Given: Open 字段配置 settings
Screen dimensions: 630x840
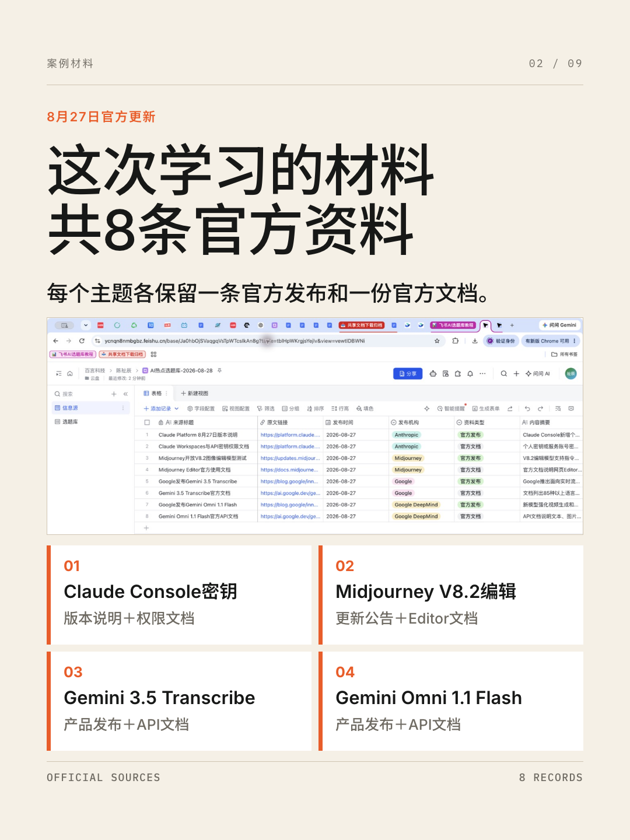Looking at the screenshot, I should point(201,408).
